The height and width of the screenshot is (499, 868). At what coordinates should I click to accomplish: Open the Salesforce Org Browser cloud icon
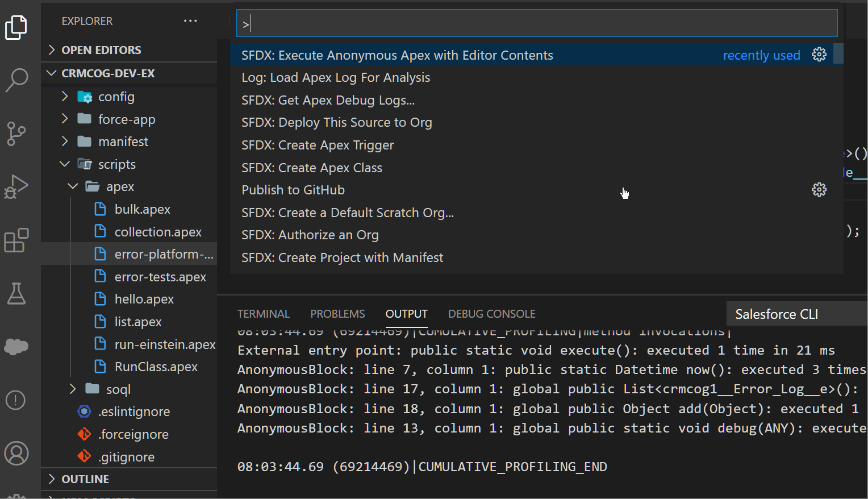coord(17,347)
